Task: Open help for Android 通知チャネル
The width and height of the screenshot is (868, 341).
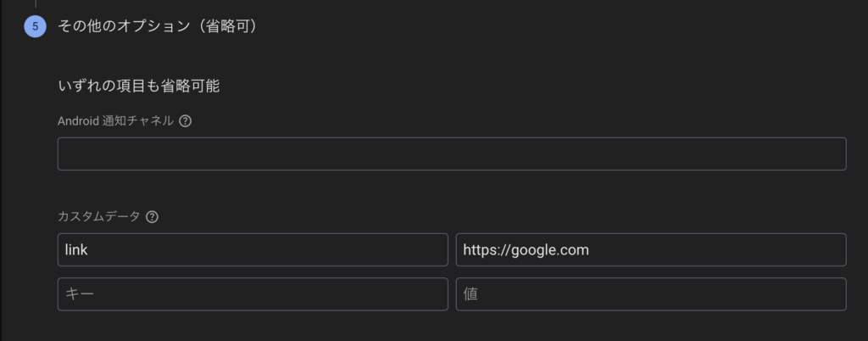Action: 186,120
